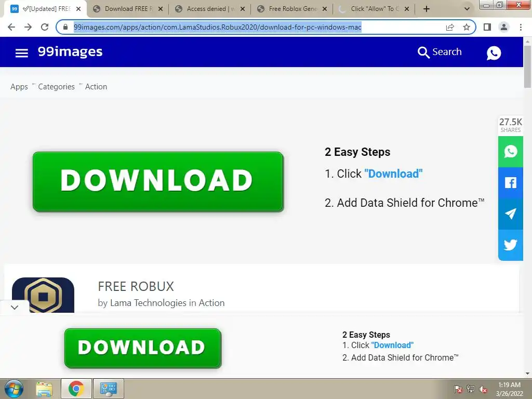
Task: Go forward in the browser
Action: pos(28,27)
